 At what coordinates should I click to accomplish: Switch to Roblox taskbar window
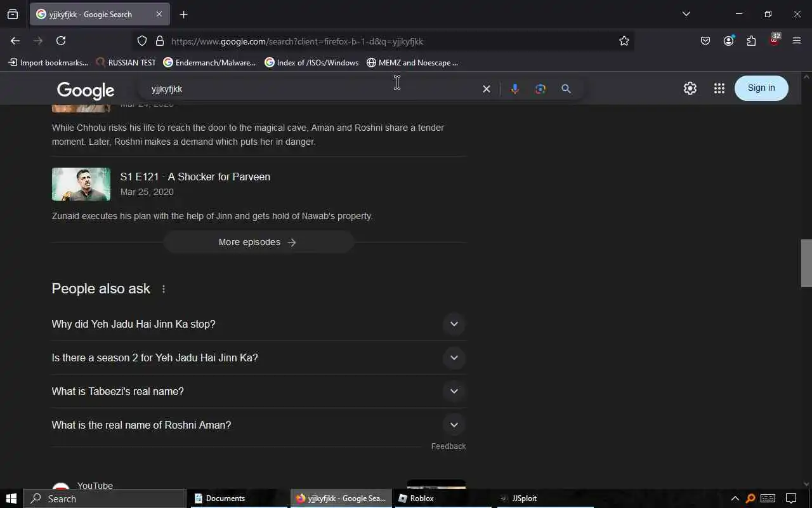click(x=442, y=498)
